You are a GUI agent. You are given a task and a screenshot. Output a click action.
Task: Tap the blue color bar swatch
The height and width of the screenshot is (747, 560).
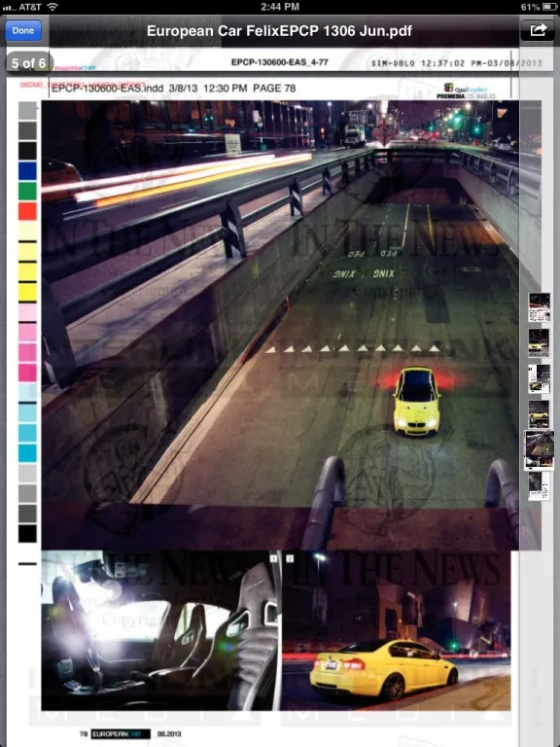[x=27, y=170]
